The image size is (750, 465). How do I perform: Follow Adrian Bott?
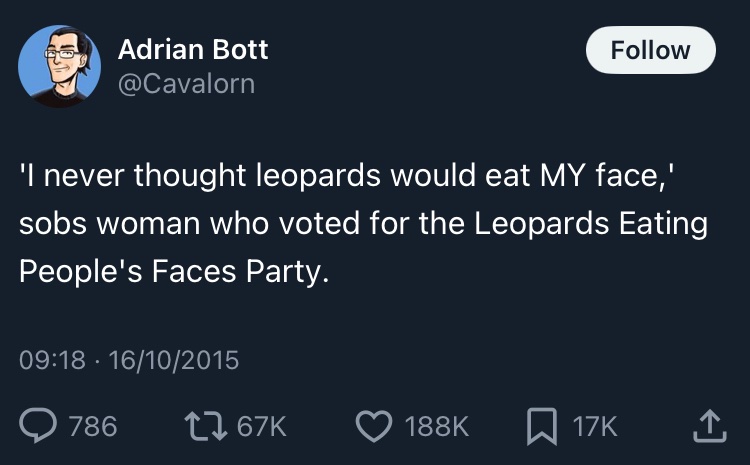[x=650, y=50]
